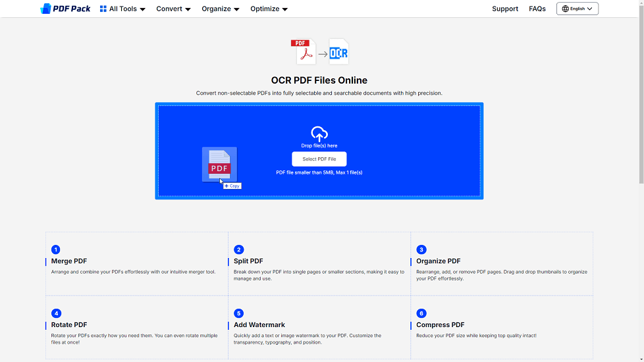Click the PDF to OCR header icon
The width and height of the screenshot is (644, 362).
coord(319,52)
